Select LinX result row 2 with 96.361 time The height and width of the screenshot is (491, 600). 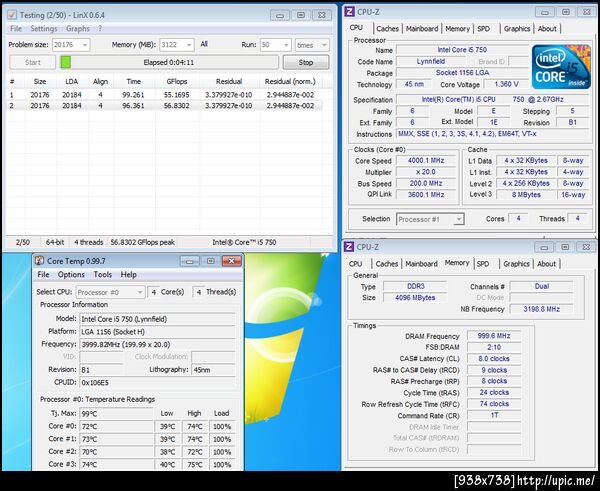click(x=164, y=106)
